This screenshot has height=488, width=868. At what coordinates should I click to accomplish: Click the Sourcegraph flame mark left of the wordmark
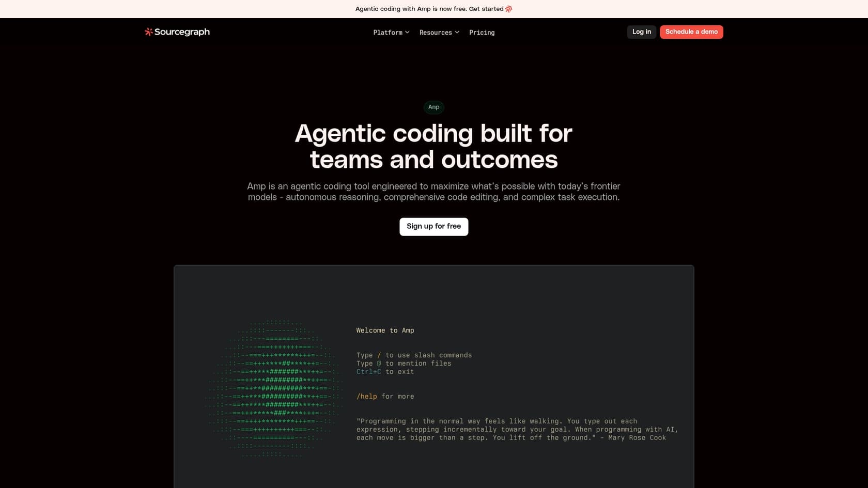click(x=148, y=32)
